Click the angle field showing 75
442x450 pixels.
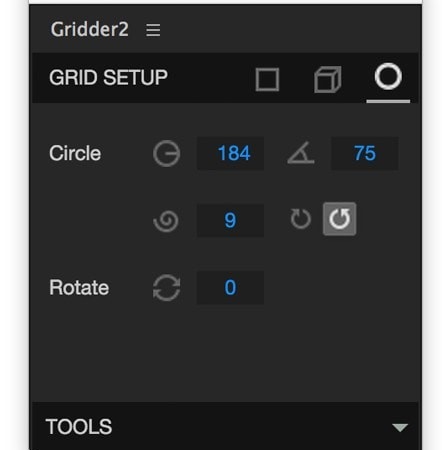(365, 153)
